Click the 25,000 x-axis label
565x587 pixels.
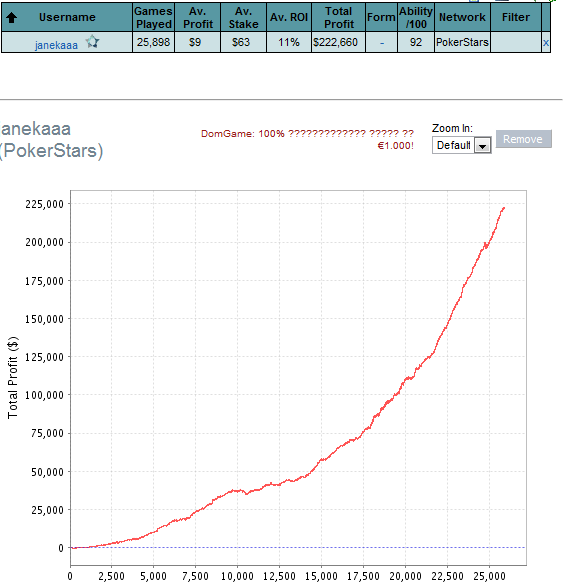489,576
